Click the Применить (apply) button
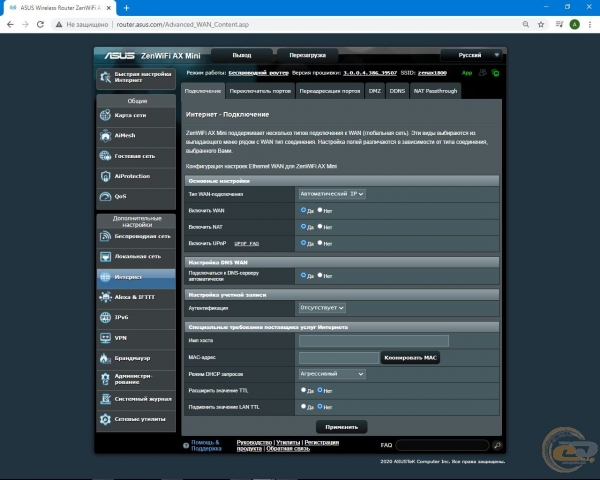Viewport: 600px width, 480px height. [x=342, y=427]
